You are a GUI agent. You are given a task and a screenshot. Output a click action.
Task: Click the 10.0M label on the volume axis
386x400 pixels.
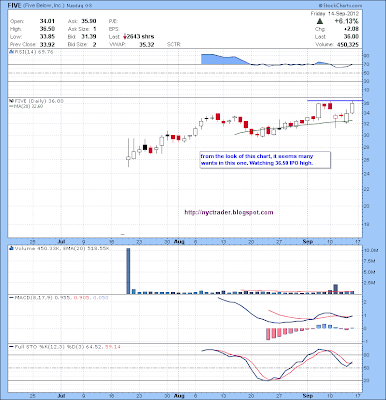(370, 250)
